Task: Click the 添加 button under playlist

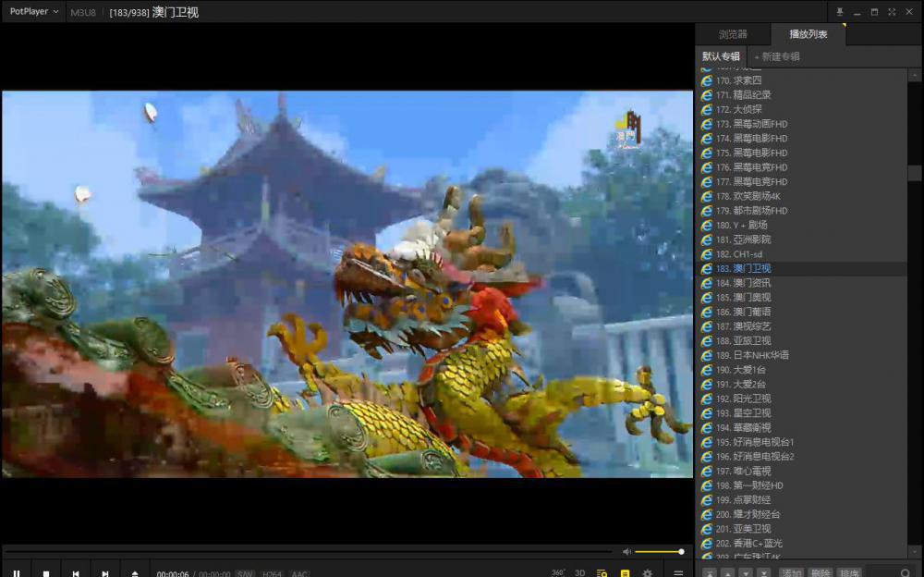Action: click(x=792, y=573)
